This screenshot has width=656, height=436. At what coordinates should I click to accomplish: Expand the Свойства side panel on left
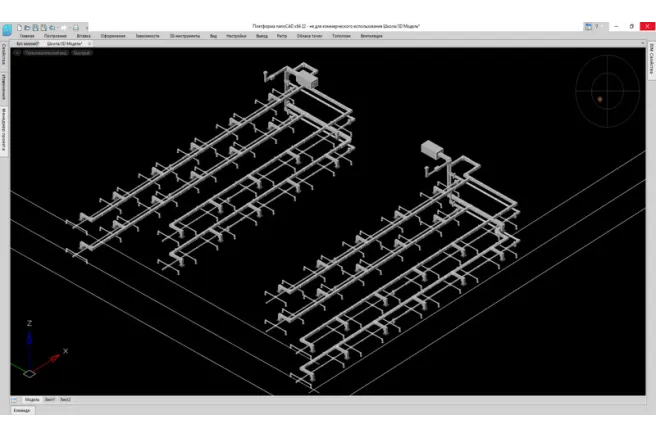[x=4, y=53]
